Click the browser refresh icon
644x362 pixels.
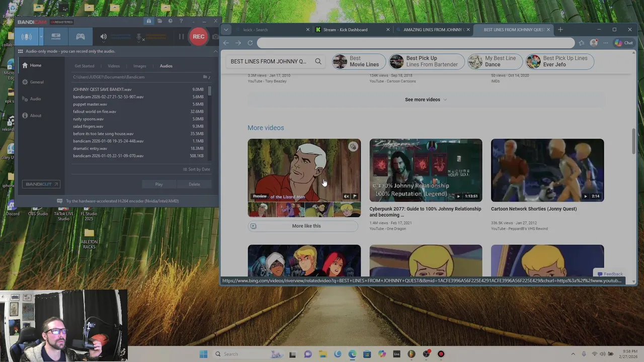250,43
